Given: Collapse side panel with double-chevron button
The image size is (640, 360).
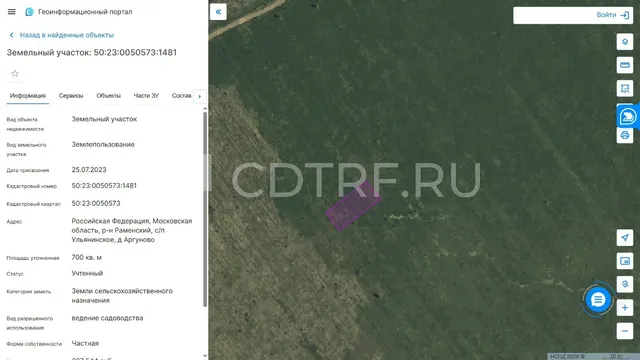Looking at the screenshot, I should tap(218, 12).
